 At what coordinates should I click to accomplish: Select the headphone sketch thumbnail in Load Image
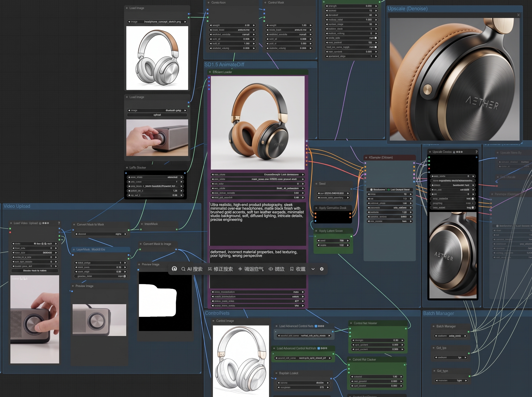[x=157, y=58]
